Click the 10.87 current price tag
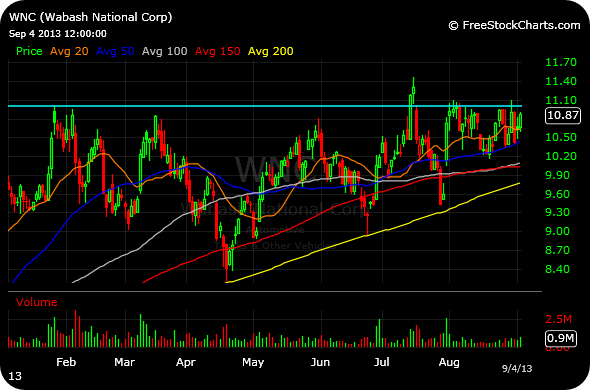590x390 pixels. tap(563, 115)
